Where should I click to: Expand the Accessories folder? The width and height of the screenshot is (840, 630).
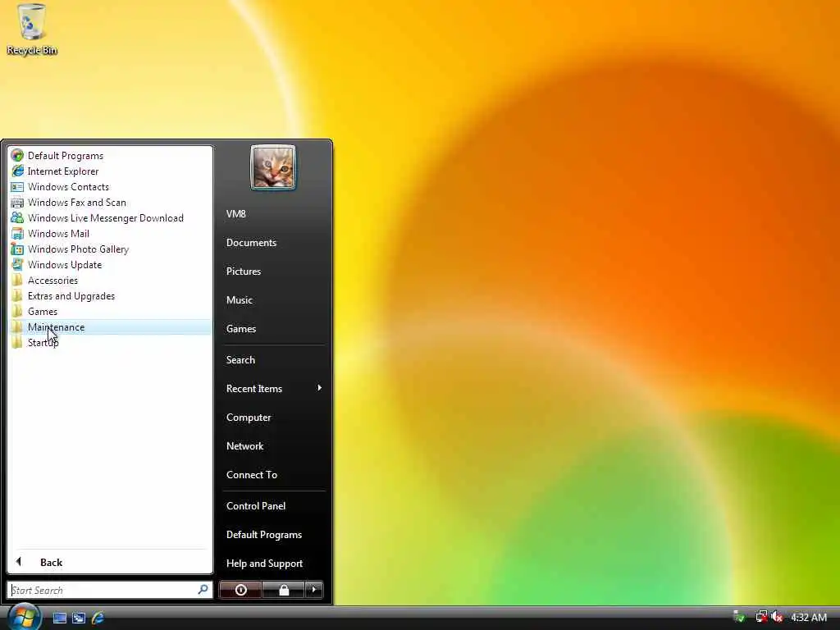tap(111, 281)
